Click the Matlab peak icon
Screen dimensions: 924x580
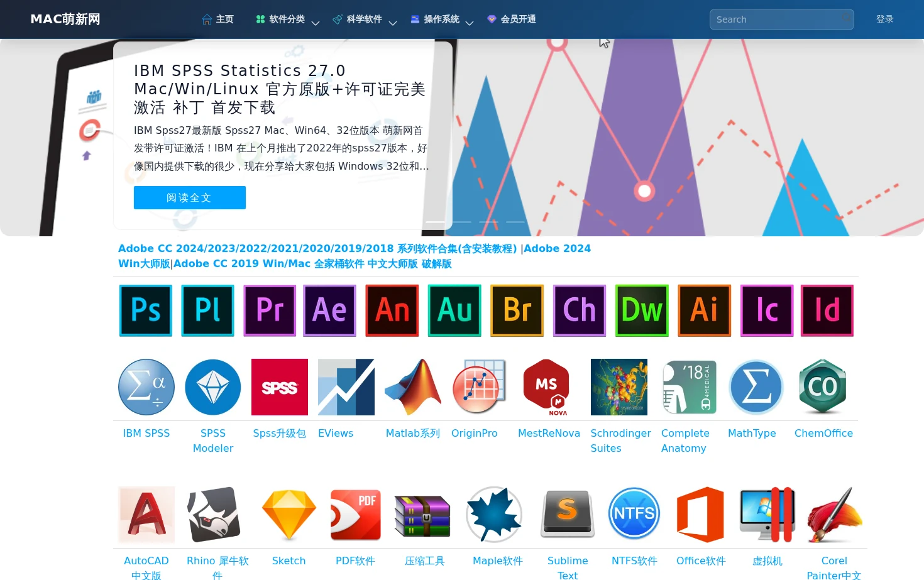pos(413,387)
